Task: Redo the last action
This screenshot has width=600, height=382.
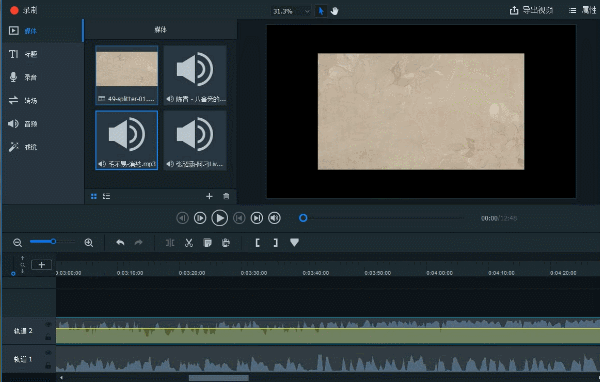Action: [139, 243]
